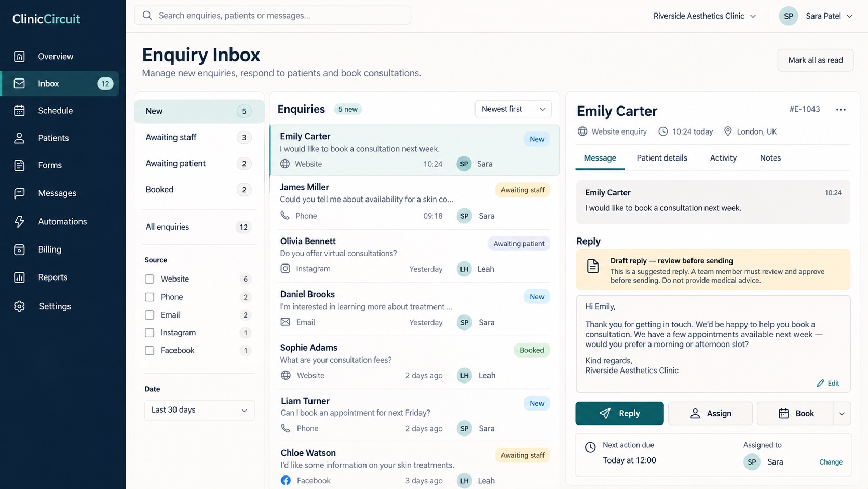Open the Billing icon in sidebar
Image resolution: width=868 pixels, height=489 pixels.
[x=19, y=249]
